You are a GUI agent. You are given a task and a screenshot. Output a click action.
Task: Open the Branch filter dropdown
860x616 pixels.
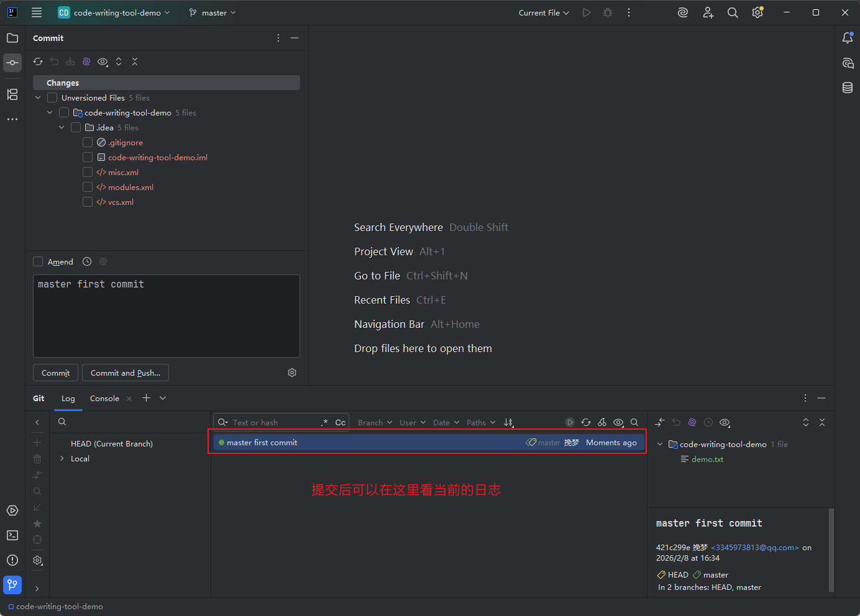(x=375, y=422)
